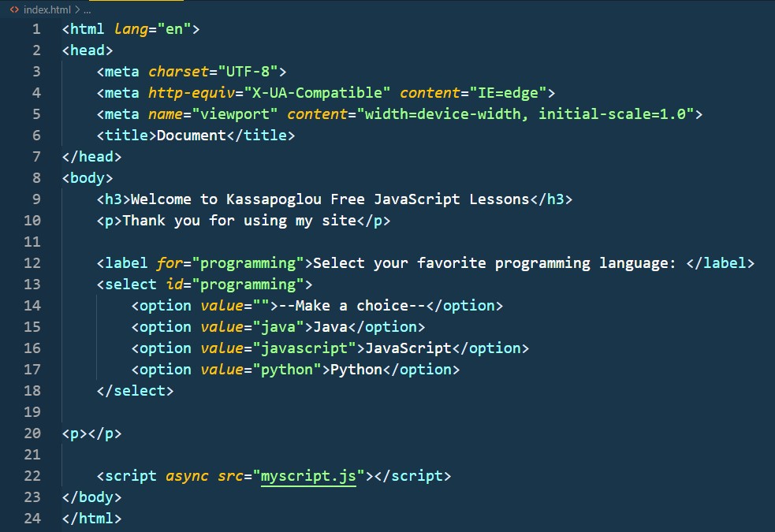Click line number 22 in the gutter

pos(32,476)
